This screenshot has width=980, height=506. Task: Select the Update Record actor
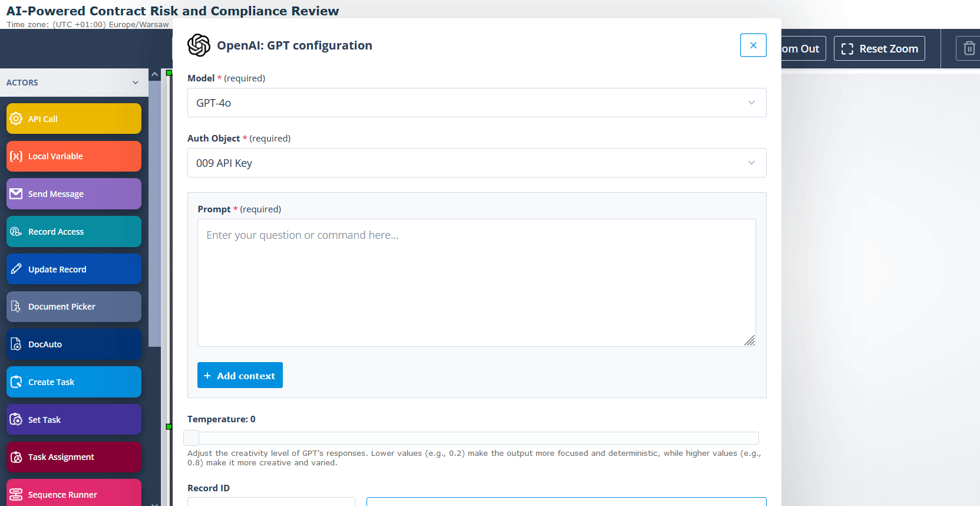[x=74, y=269]
